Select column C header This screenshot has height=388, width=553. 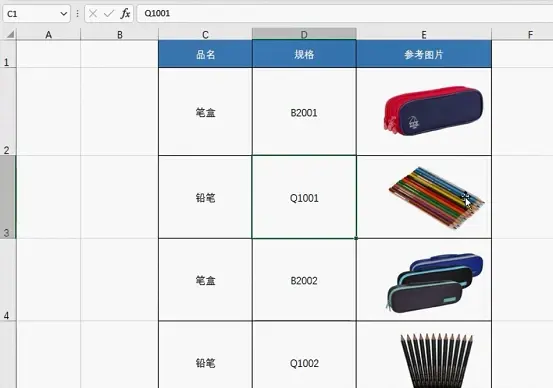click(x=205, y=35)
